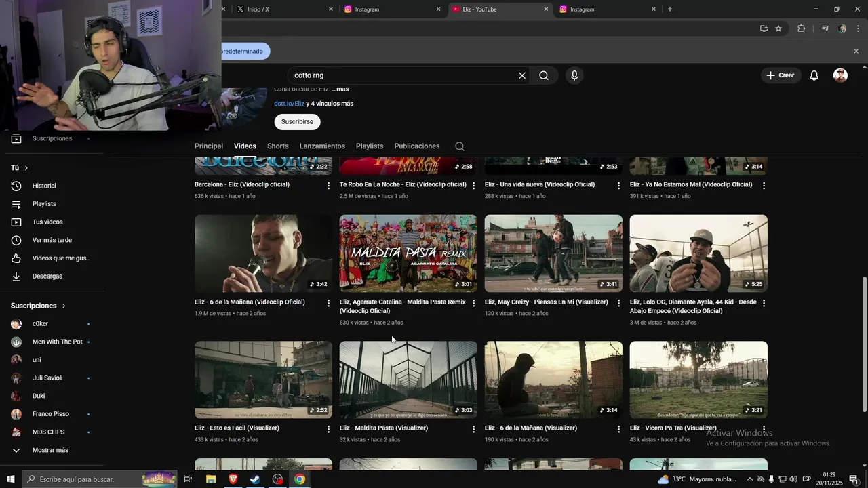
Task: Open options for Piensas En Mi Visualizer
Action: [x=618, y=303]
